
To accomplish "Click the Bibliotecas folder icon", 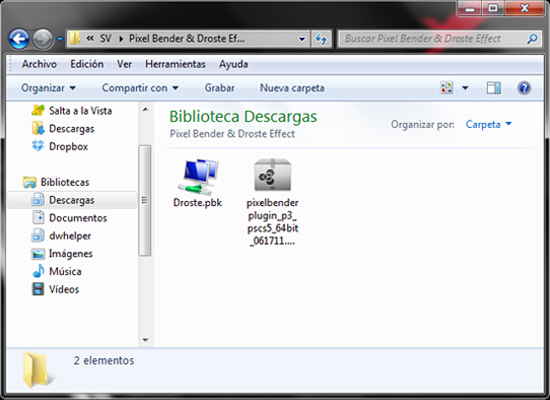I will tap(29, 182).
